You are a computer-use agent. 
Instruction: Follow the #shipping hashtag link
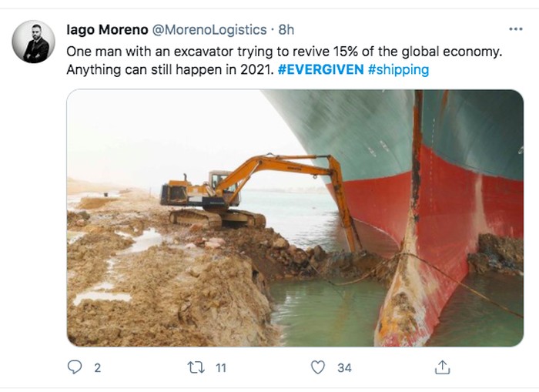point(398,70)
